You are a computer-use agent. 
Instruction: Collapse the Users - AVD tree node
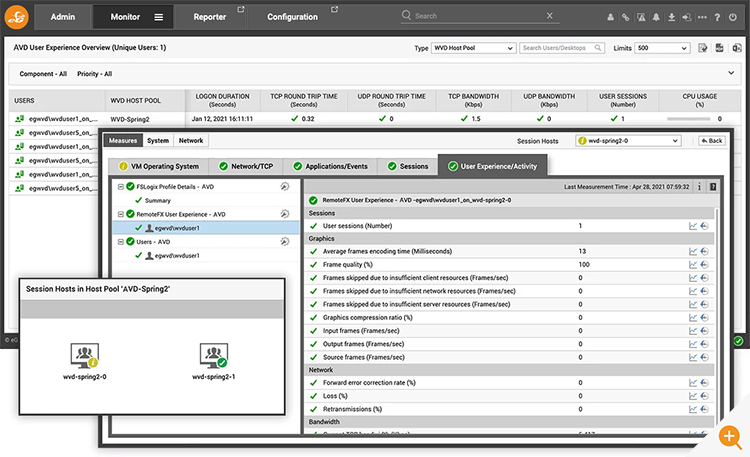point(121,242)
